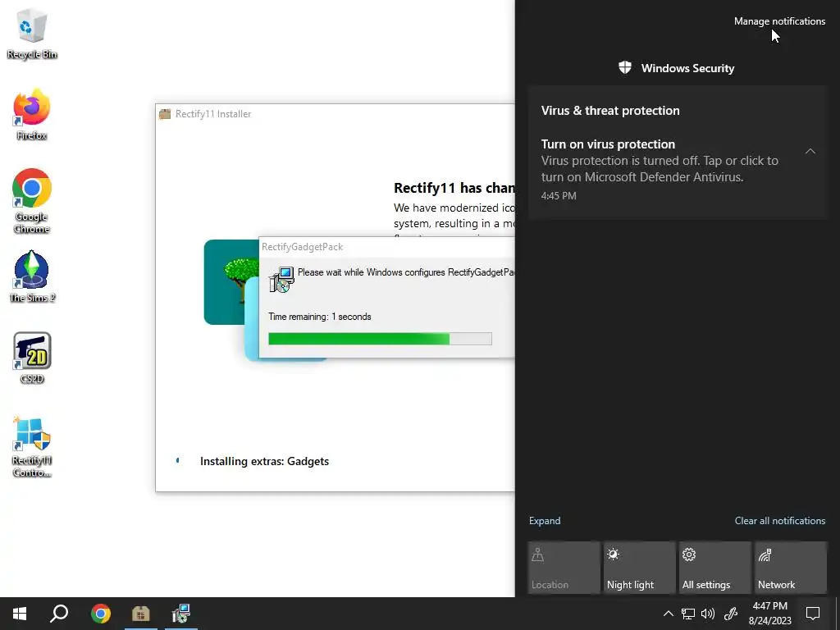Screen dimensions: 840x630
Task: Click the 4:45 PM notification timestamp
Action: [559, 196]
